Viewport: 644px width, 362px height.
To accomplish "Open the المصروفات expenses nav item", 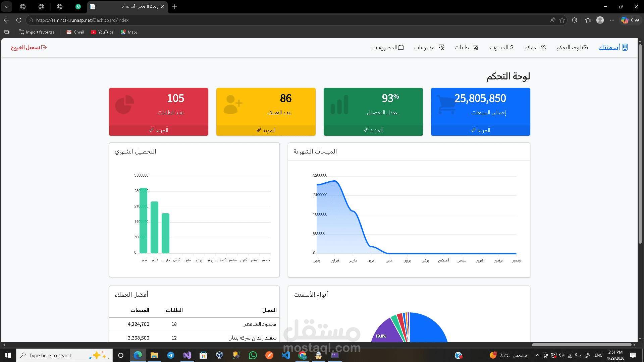I will click(x=388, y=48).
